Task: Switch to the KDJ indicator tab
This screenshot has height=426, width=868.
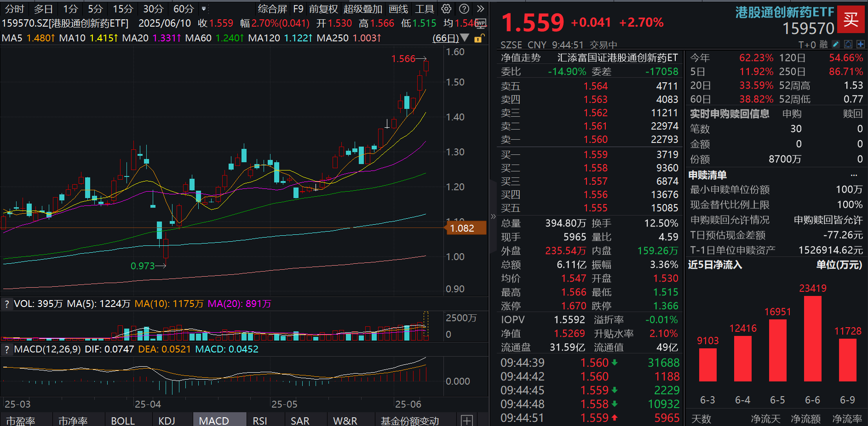Action: (x=167, y=420)
